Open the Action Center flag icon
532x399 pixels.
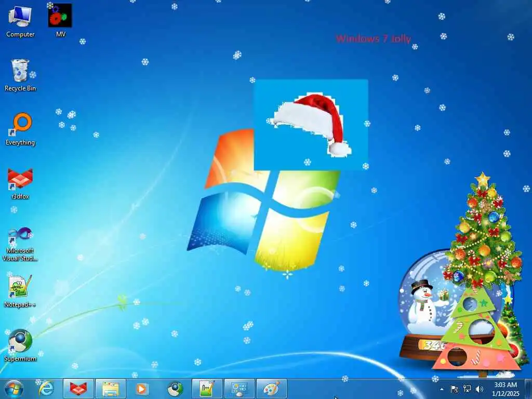pyautogui.click(x=454, y=389)
